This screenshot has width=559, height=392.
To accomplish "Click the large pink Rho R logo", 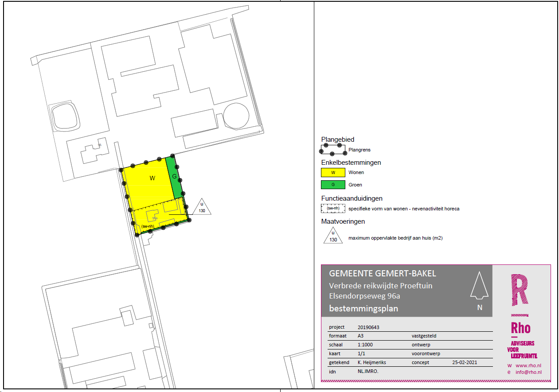I will [x=520, y=289].
